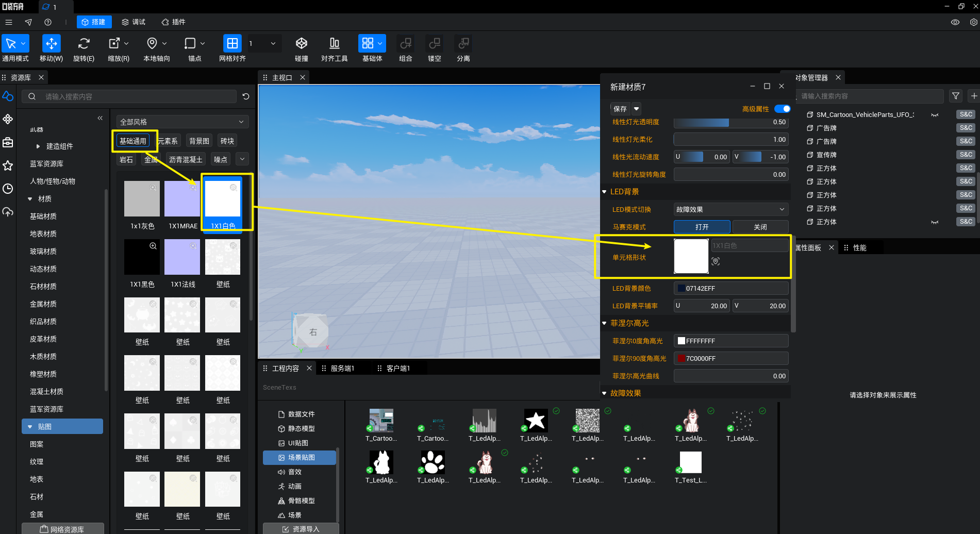980x534 pixels.
Task: Click the 保存 button
Action: coord(620,109)
